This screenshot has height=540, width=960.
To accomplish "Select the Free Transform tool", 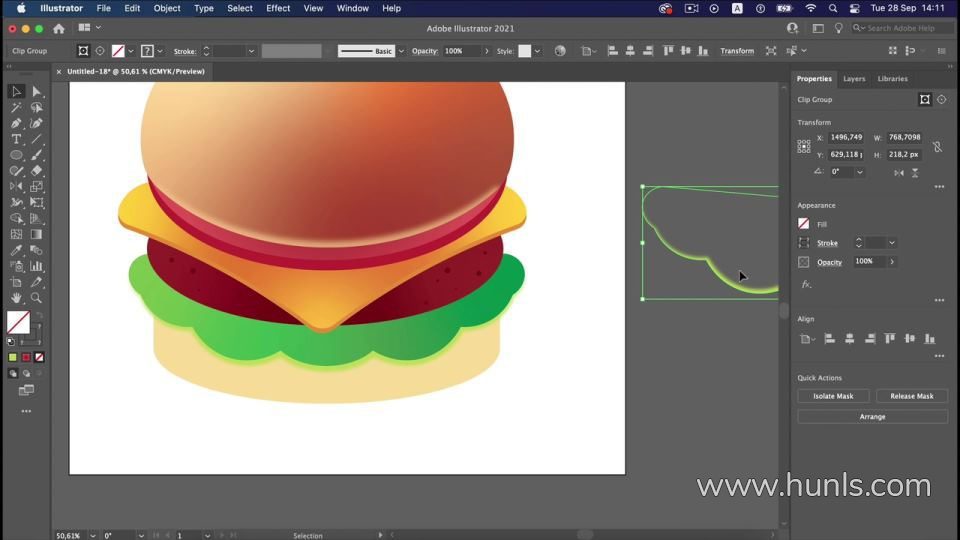I will (37, 203).
